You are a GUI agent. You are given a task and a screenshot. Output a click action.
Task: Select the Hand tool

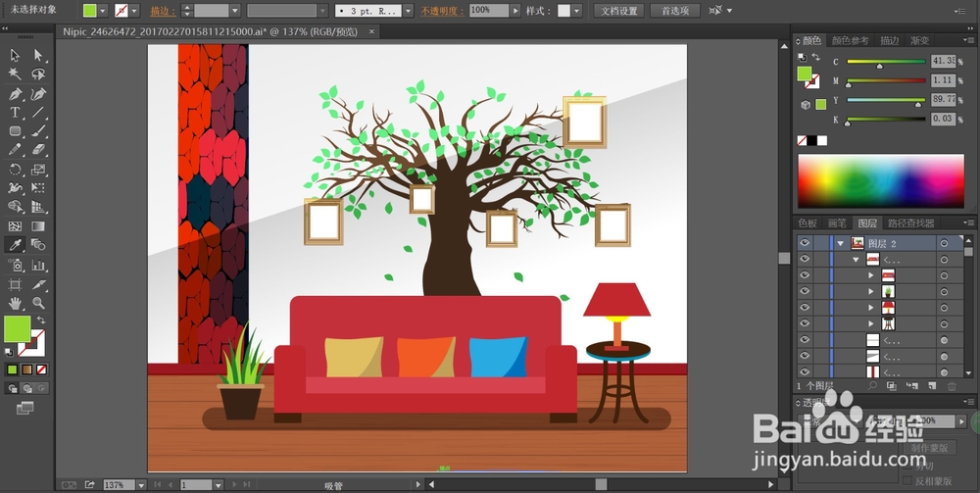pyautogui.click(x=15, y=304)
